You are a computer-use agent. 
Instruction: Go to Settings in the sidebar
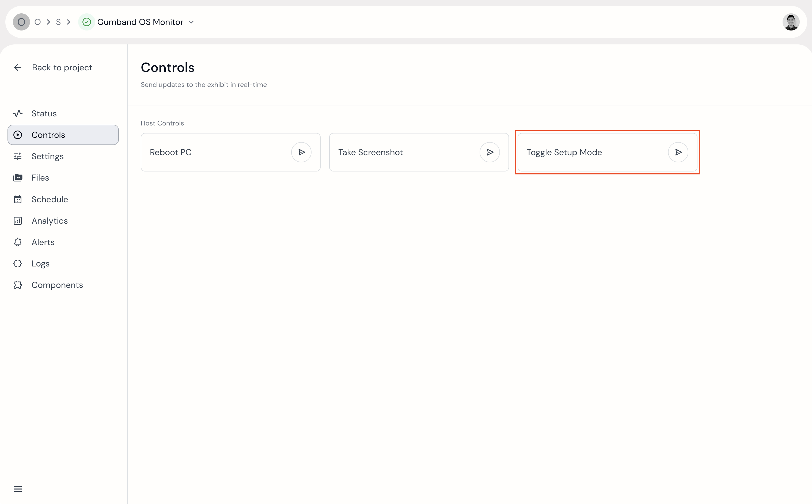point(47,156)
